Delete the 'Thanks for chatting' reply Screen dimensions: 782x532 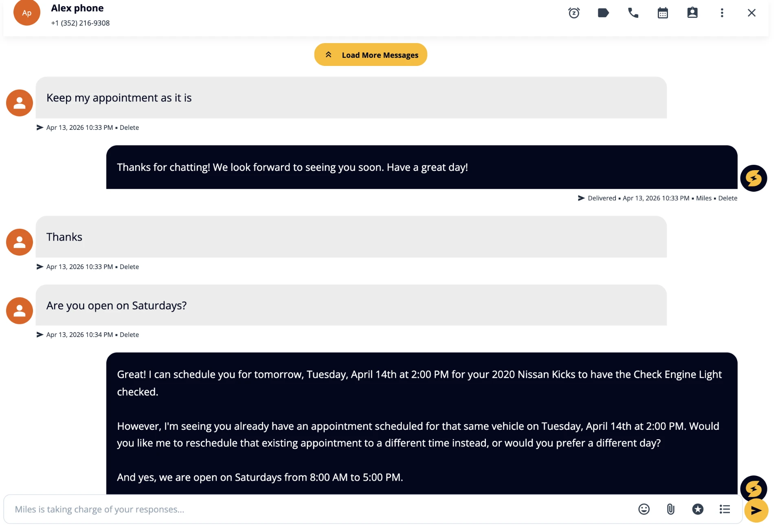coord(727,198)
